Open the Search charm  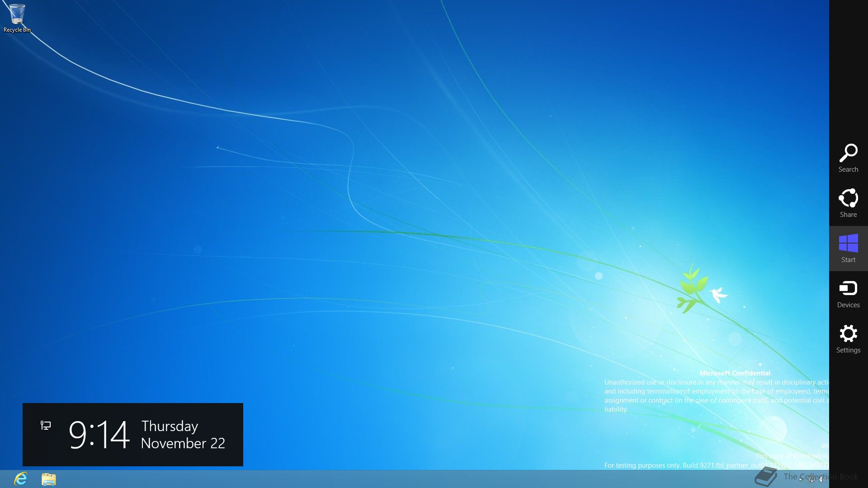848,158
